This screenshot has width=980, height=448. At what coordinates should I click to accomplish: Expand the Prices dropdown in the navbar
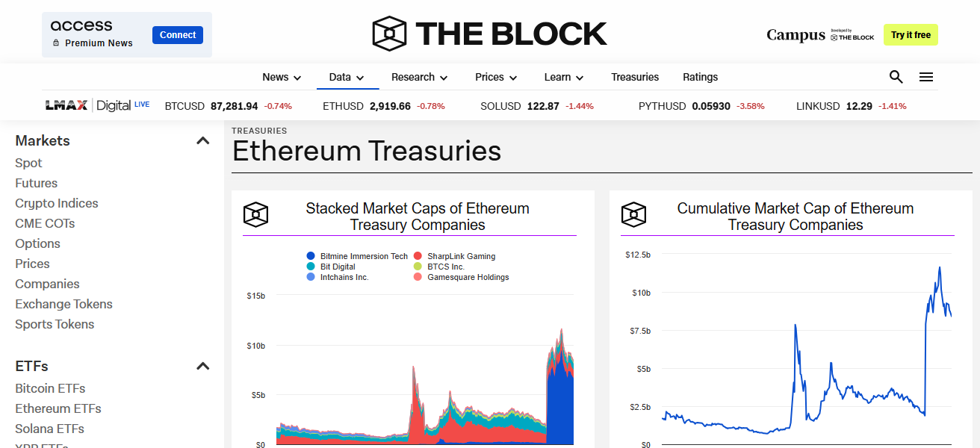pyautogui.click(x=495, y=77)
